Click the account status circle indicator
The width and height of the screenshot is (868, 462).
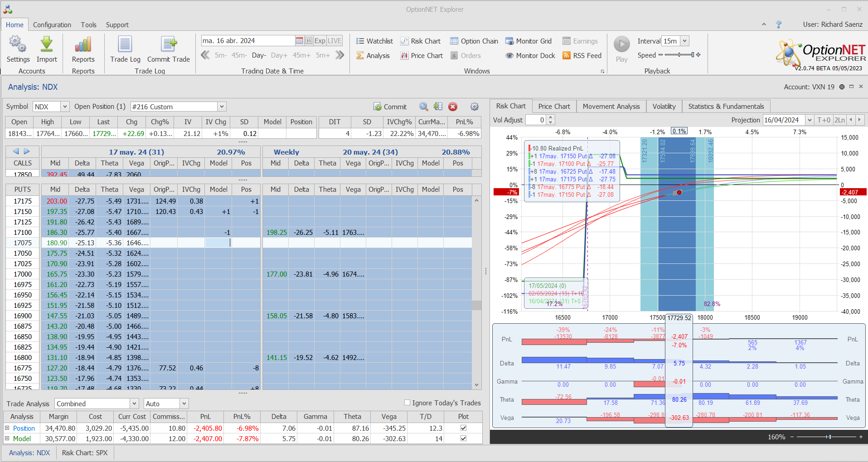point(842,87)
